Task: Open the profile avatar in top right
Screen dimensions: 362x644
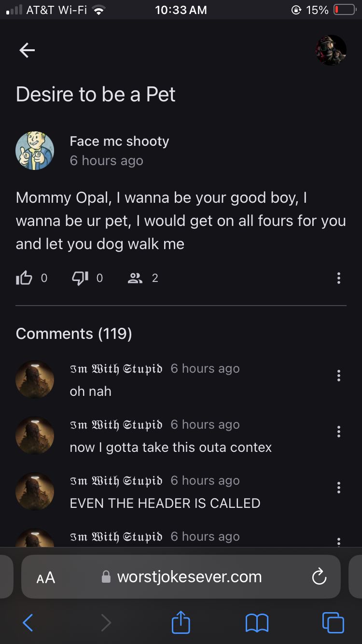Action: 331,50
